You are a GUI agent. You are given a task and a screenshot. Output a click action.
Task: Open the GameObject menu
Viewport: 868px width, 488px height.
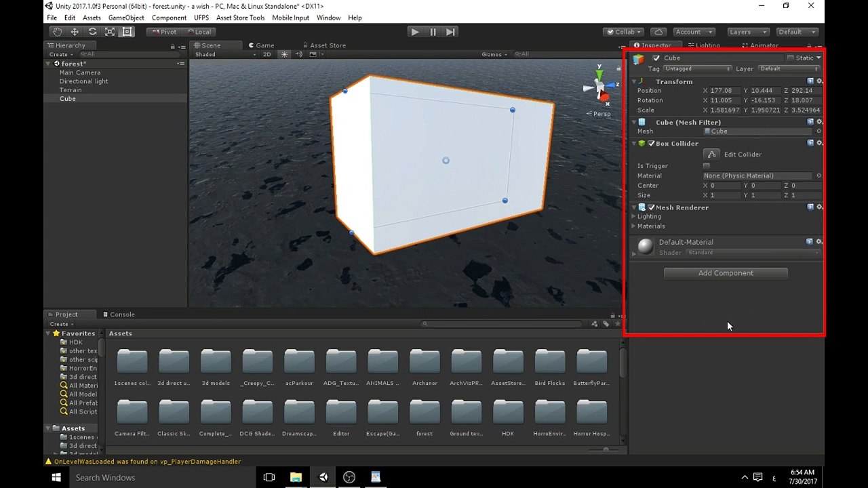126,18
